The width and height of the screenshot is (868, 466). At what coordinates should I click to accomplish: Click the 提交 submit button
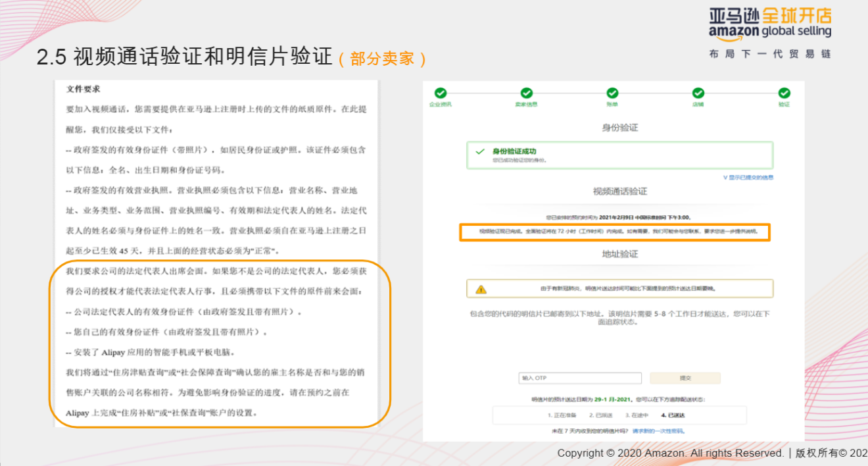tap(686, 378)
